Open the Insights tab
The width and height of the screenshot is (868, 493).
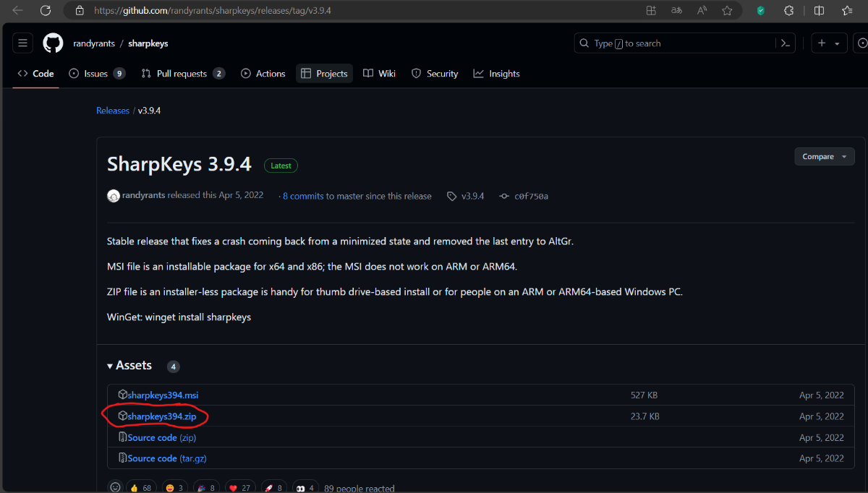497,74
